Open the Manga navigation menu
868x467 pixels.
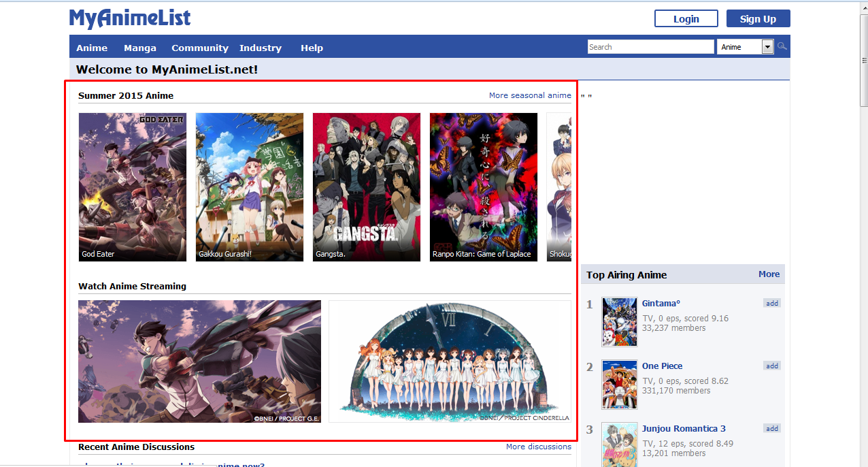[x=140, y=48]
